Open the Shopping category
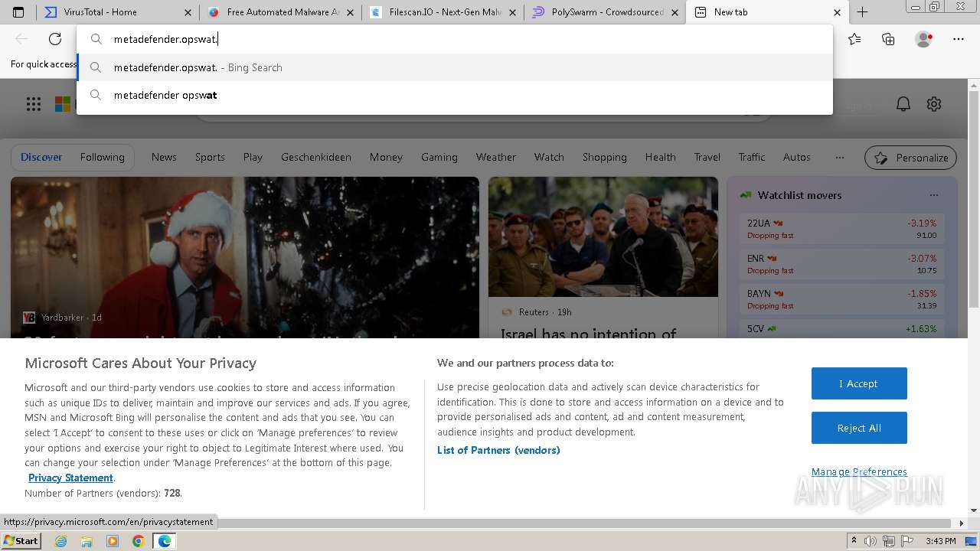Screen dimensions: 980x551 coord(604,157)
